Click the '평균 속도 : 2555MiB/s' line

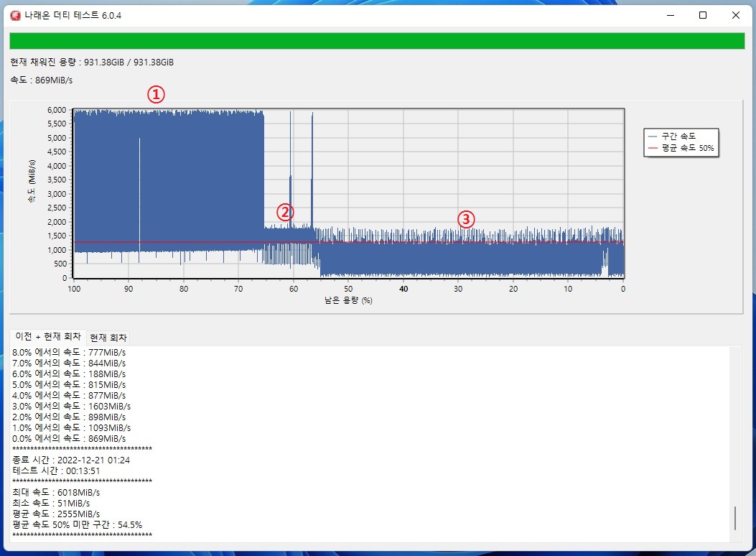point(56,514)
